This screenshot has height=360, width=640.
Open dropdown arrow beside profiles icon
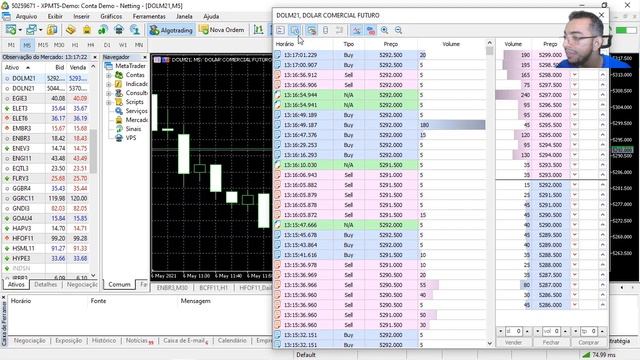[40, 30]
